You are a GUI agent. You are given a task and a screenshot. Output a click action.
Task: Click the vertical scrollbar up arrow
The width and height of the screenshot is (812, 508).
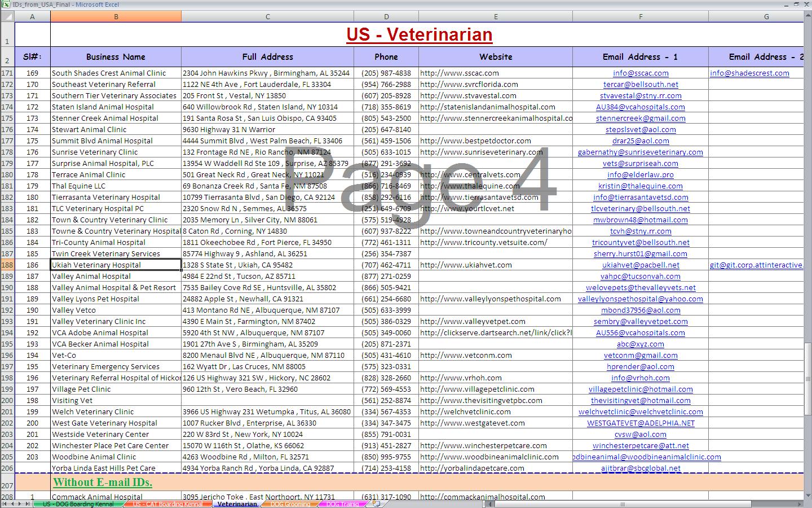(807, 16)
